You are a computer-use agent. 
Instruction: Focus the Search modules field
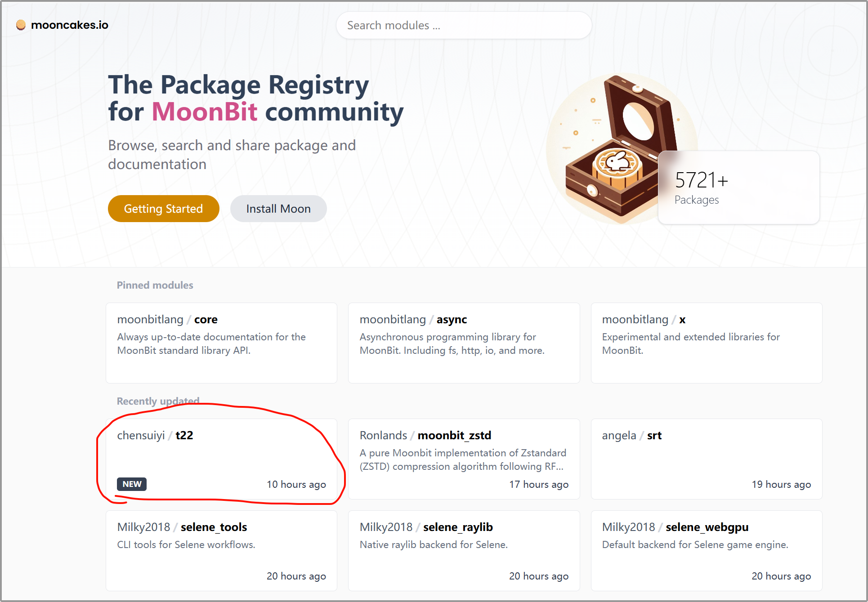tap(464, 25)
